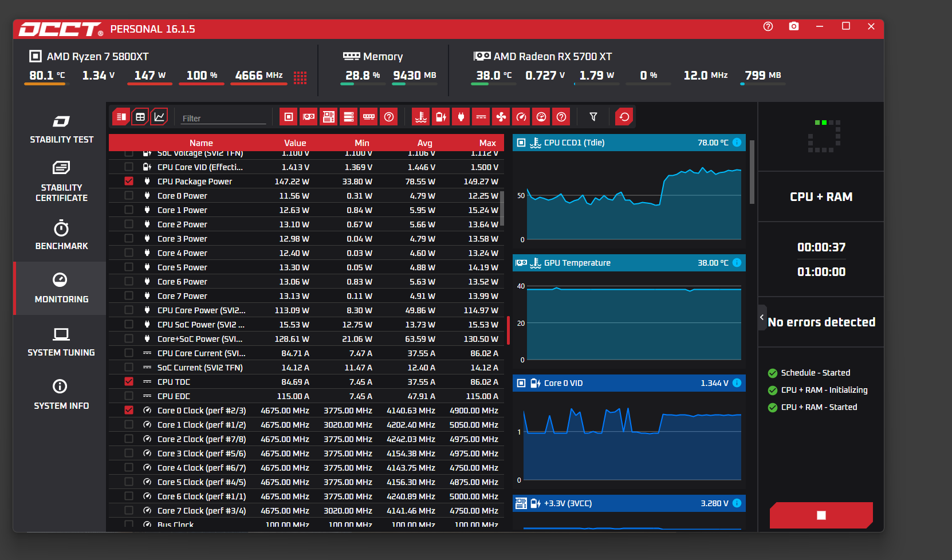The width and height of the screenshot is (952, 560).
Task: Stop the running CPU + RAM test
Action: coord(821,515)
